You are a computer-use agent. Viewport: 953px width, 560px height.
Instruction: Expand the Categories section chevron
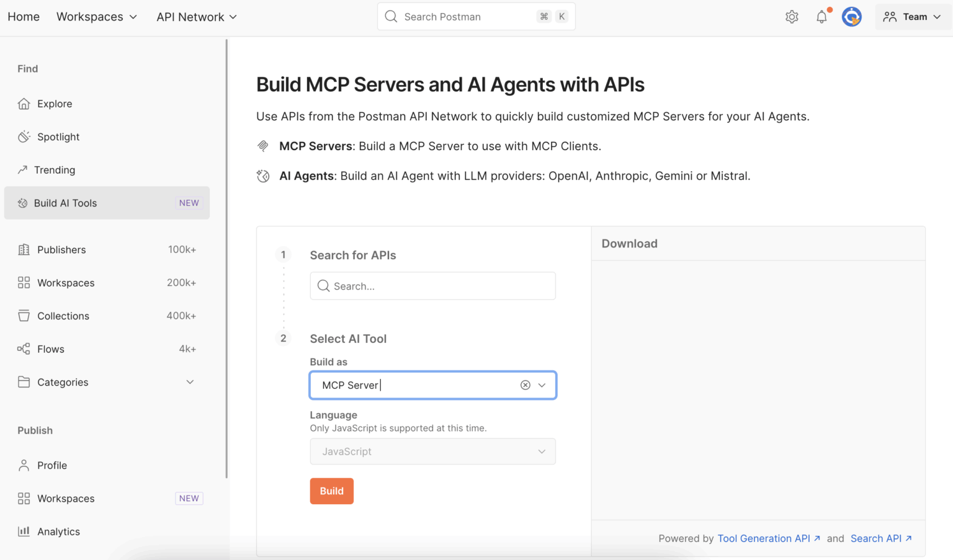coord(190,382)
